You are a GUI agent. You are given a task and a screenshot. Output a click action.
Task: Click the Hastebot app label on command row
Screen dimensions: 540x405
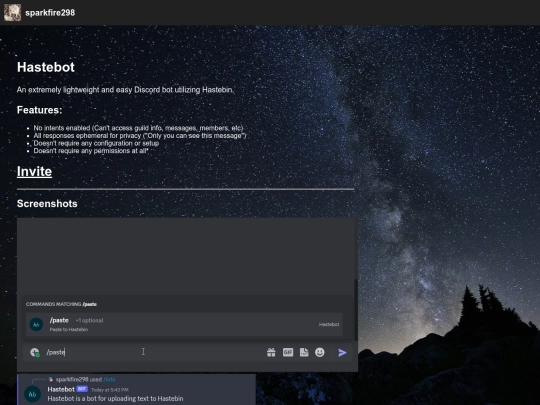tap(329, 324)
